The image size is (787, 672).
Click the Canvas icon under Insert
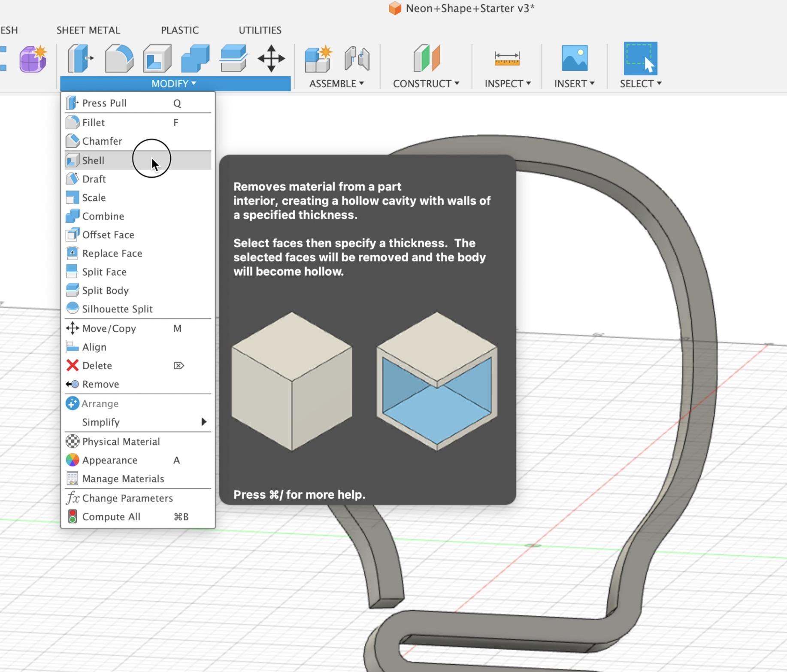click(574, 58)
